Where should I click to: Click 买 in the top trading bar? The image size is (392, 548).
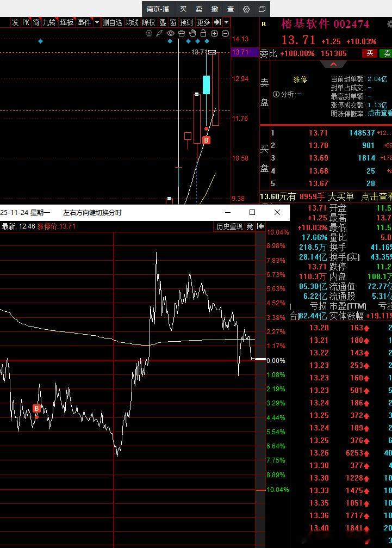point(183,9)
